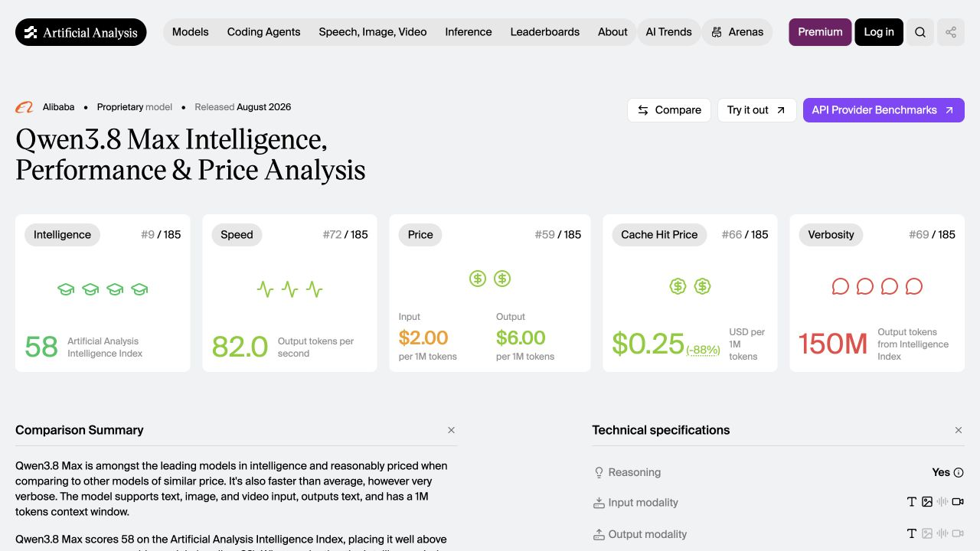Click the 82.0 output speed value
Screen dimensions: 980x551
240,347
